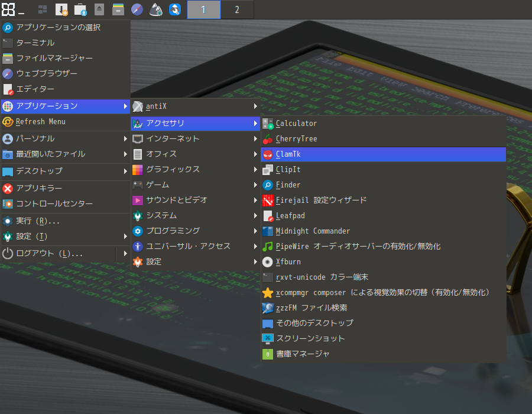This screenshot has height=414, width=532.
Task: Open その他のデスクトップ entry
Action: click(x=384, y=323)
